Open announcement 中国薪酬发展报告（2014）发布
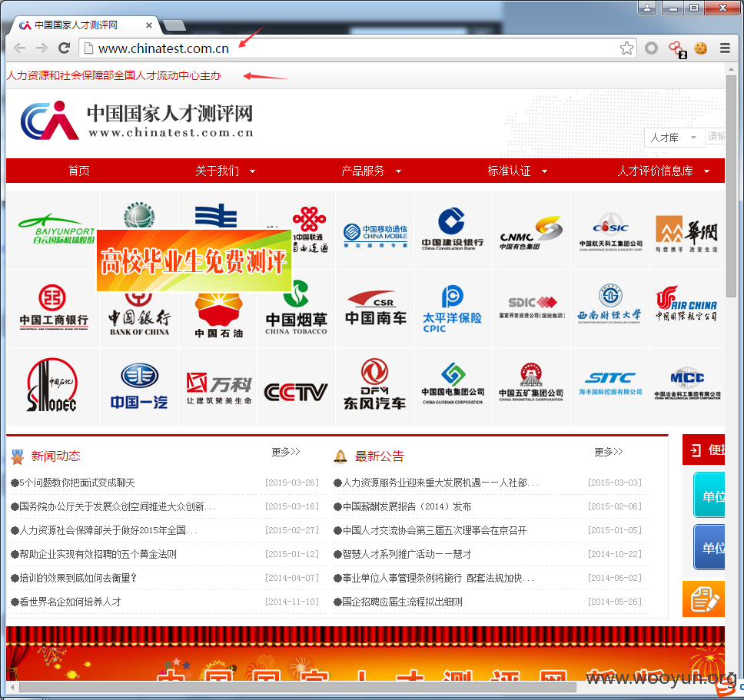Viewport: 744px width, 700px height. tap(407, 506)
